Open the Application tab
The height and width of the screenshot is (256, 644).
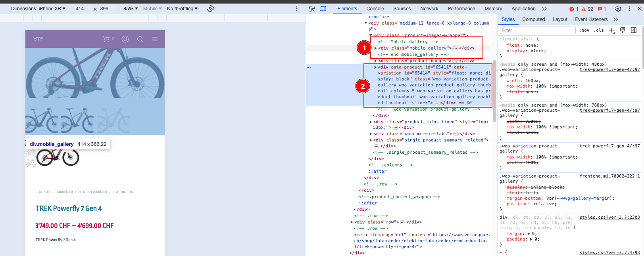523,9
